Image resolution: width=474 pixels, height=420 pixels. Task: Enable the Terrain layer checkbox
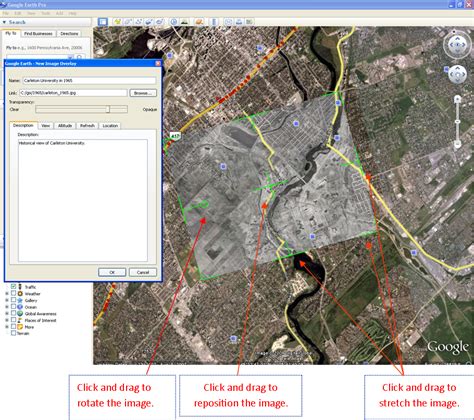point(13,333)
